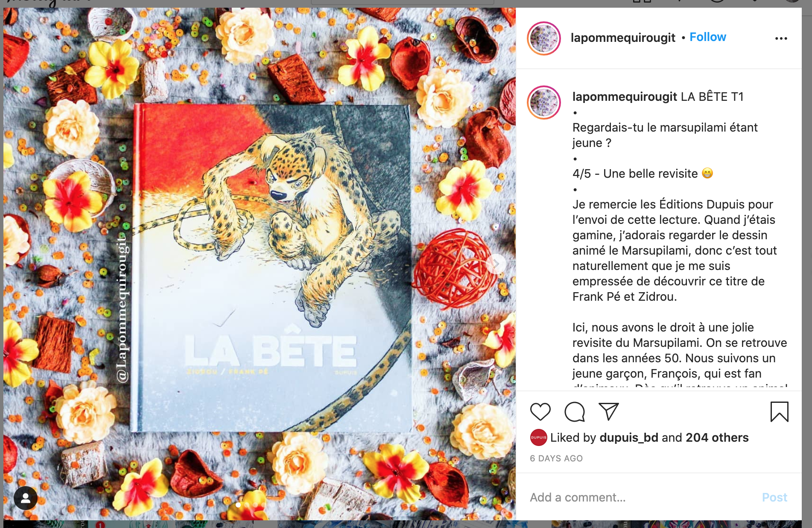Viewport: 812px width, 528px height.
Task: Follow lapommequirougit
Action: pyautogui.click(x=707, y=37)
